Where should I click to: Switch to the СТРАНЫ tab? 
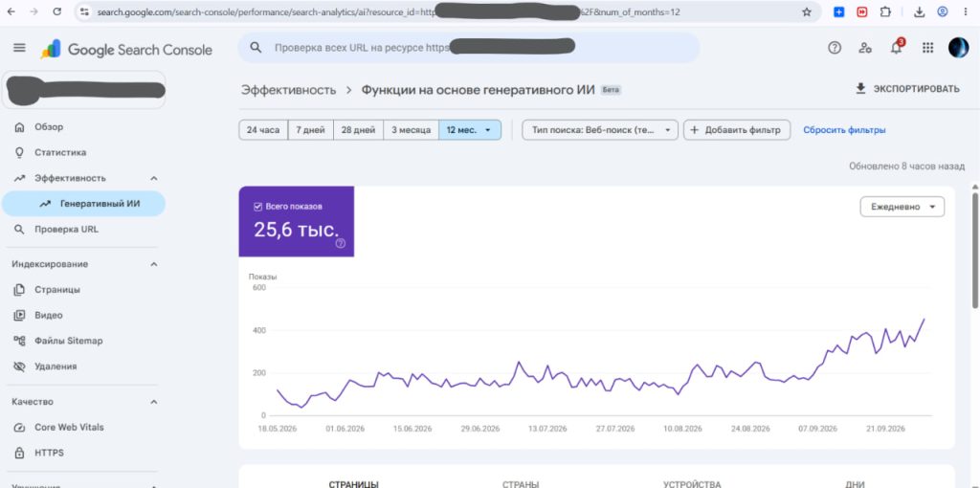pyautogui.click(x=521, y=483)
